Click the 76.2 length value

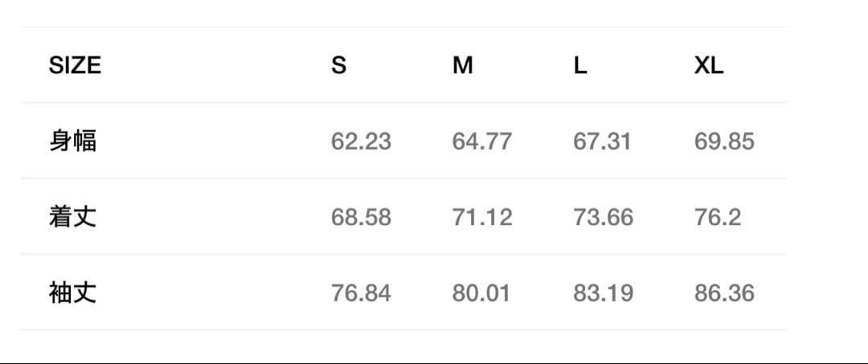click(718, 217)
